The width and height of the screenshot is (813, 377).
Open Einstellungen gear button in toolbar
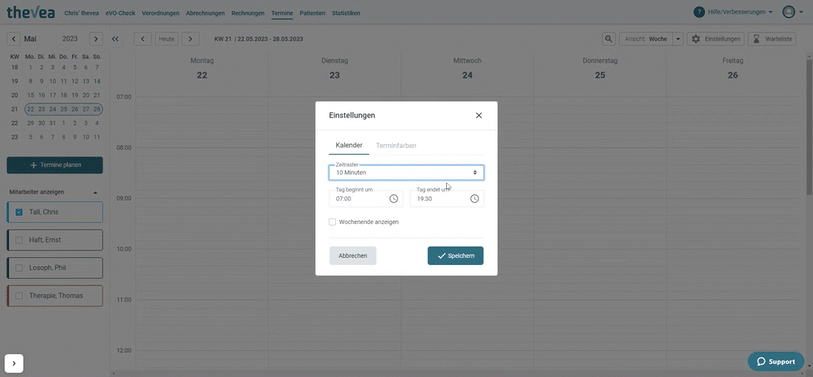tap(716, 39)
